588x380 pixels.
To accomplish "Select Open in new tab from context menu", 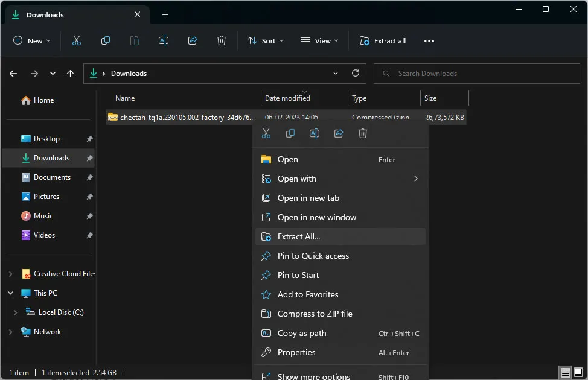I will [308, 198].
